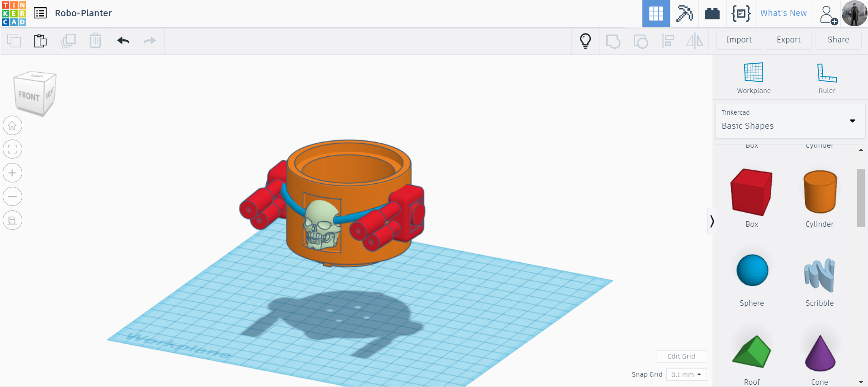Click the FRONT face of view cube
This screenshot has width=868, height=387.
click(x=29, y=96)
